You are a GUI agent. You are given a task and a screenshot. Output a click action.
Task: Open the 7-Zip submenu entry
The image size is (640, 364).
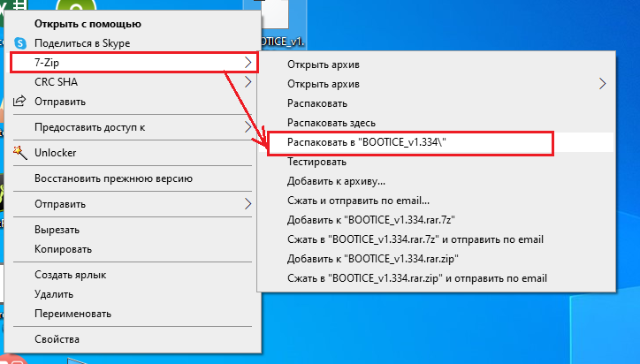click(x=133, y=63)
